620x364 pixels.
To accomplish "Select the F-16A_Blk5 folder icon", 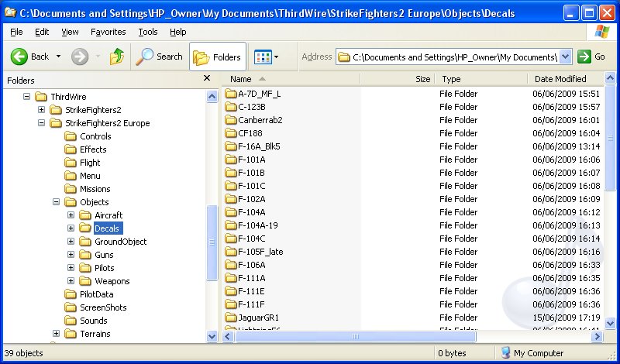I will pyautogui.click(x=230, y=146).
